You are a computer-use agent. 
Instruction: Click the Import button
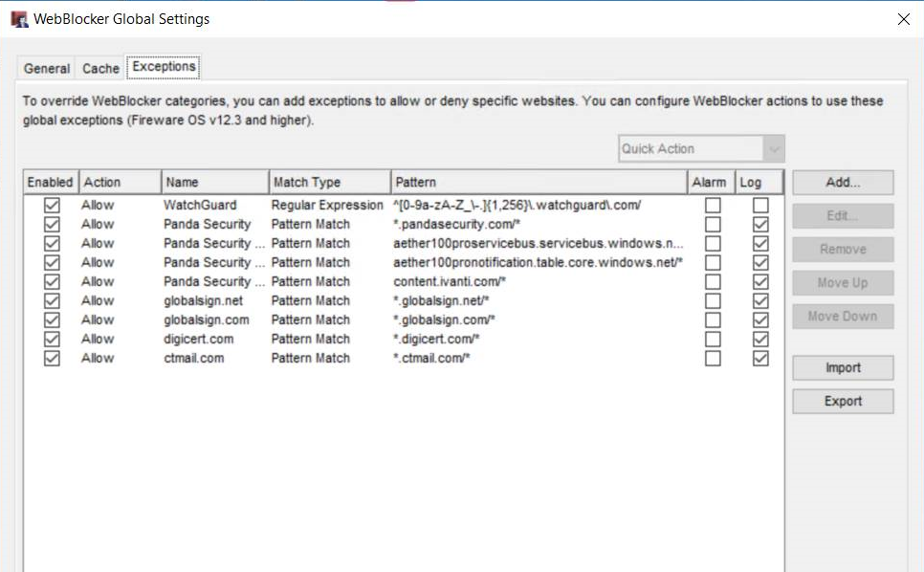tap(842, 367)
